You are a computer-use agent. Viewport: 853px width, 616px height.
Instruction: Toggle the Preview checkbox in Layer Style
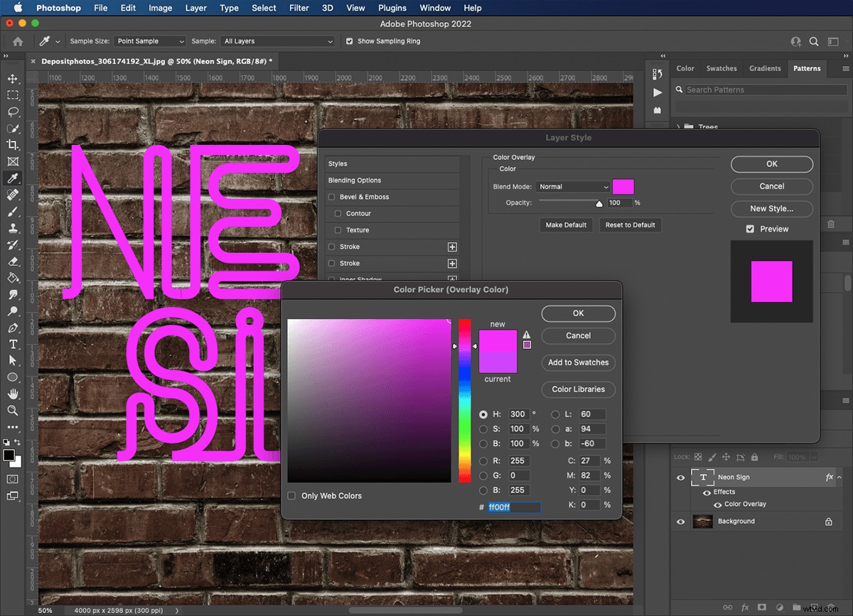(750, 229)
